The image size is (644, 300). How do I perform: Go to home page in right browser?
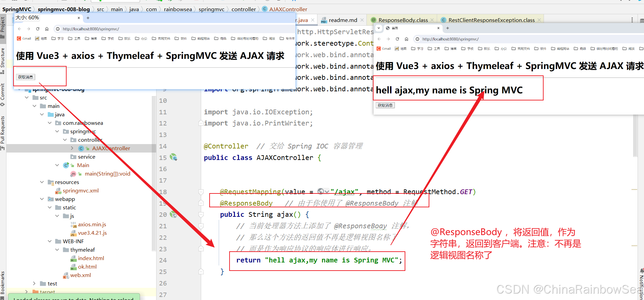pos(406,39)
